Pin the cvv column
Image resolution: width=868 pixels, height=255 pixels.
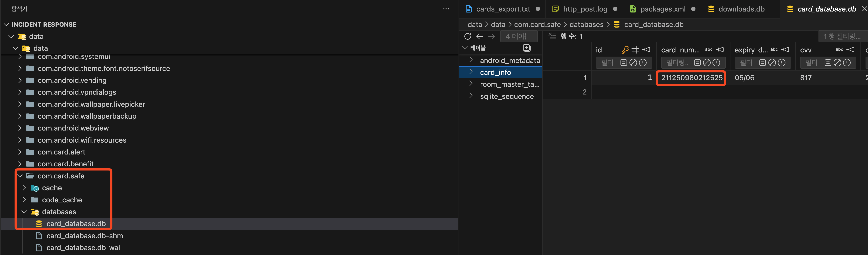pyautogui.click(x=851, y=50)
